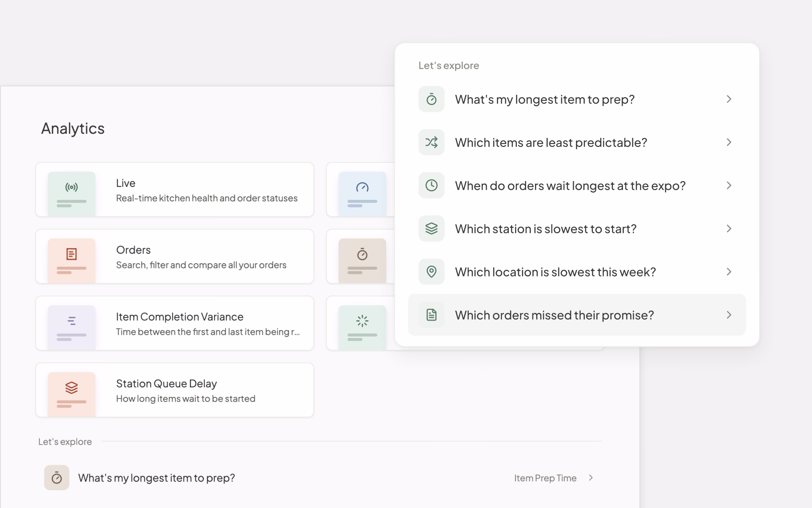Expand chevron for orders waiting at expo

(729, 185)
